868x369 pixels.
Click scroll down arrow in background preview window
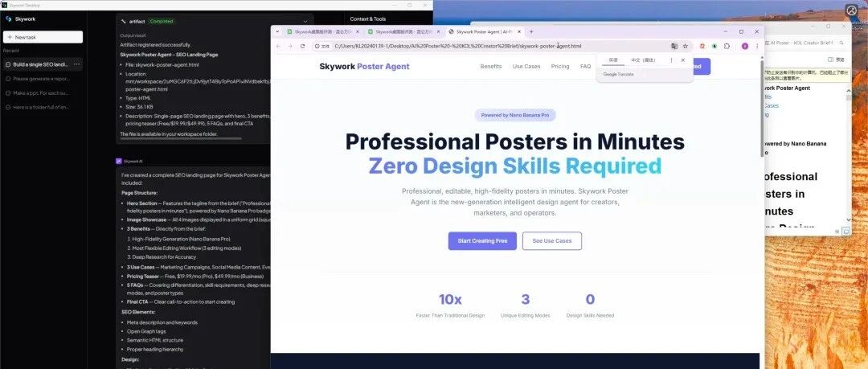pos(848,220)
